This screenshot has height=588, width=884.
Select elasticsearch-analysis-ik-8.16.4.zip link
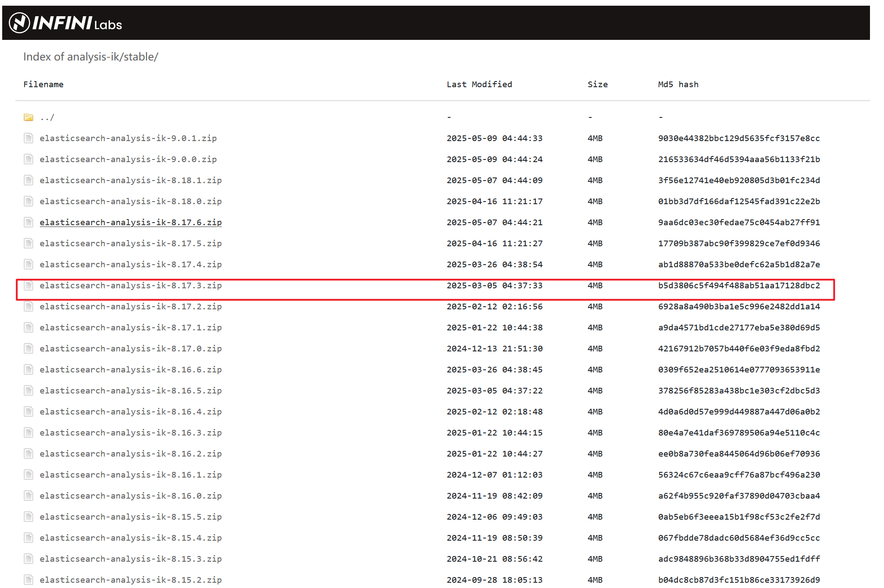click(131, 412)
